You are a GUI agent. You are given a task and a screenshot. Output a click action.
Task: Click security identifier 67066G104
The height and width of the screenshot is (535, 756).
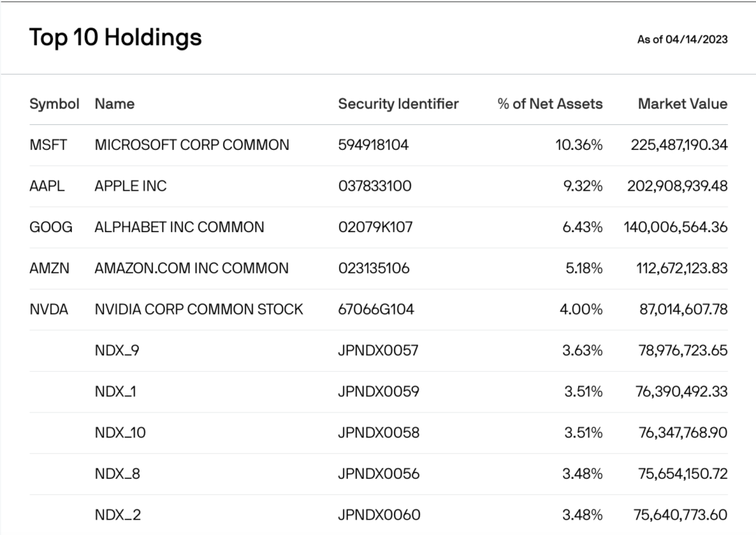click(376, 309)
